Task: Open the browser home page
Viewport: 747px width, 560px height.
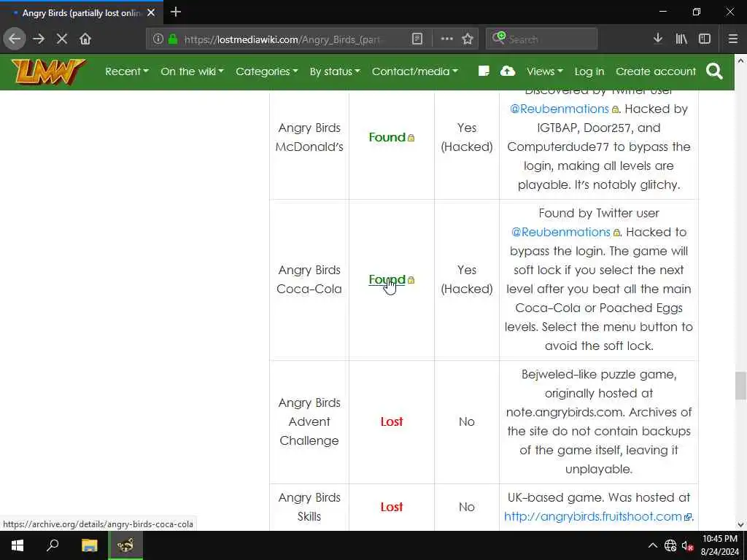Action: [x=85, y=39]
